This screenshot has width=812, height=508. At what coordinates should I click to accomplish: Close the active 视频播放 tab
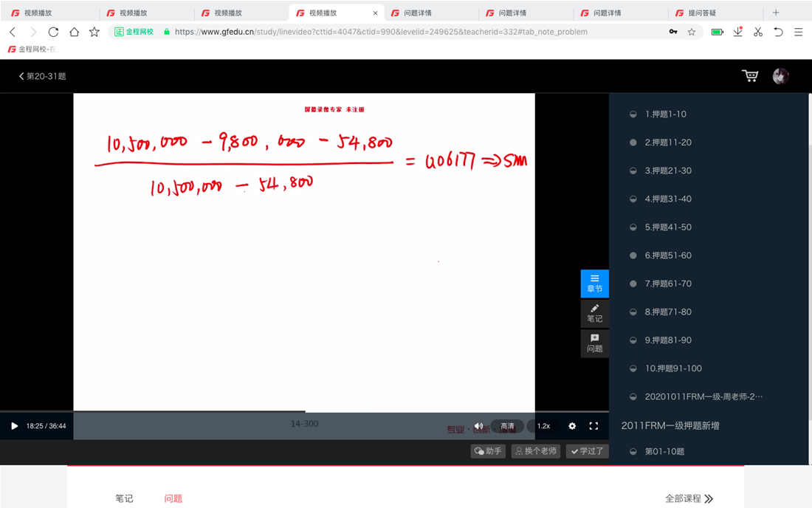[x=376, y=13]
